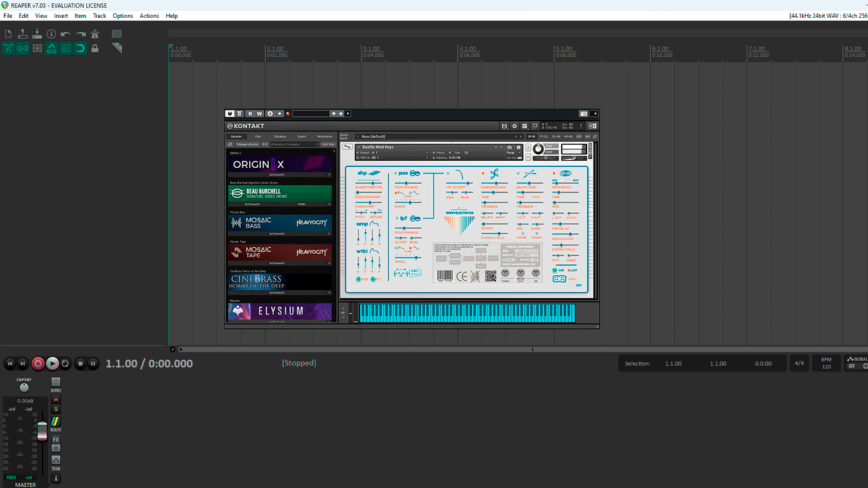
Task: Click the dashed selection rectangle icon
Action: pyautogui.click(x=117, y=34)
